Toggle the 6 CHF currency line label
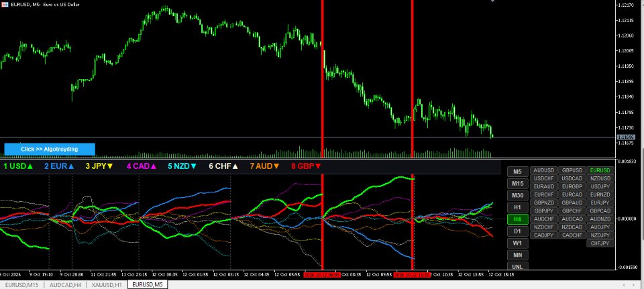Viewport: 644px width, 289px height. coord(224,166)
